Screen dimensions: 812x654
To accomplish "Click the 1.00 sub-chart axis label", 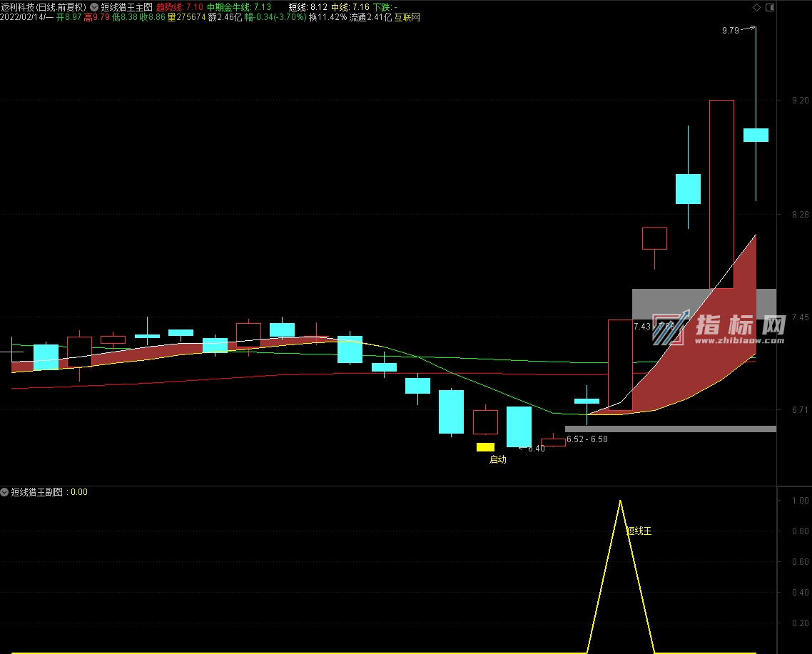I will point(800,500).
